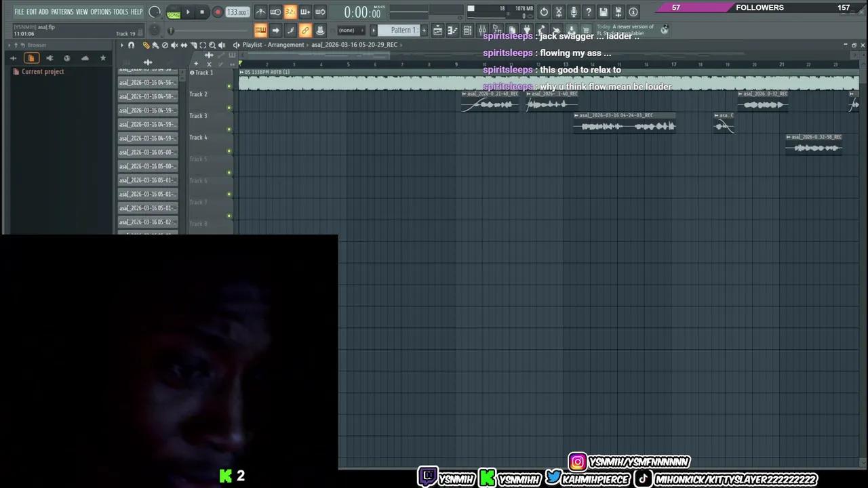Click the red Record button
Screen dimensions: 868x488
(x=217, y=12)
